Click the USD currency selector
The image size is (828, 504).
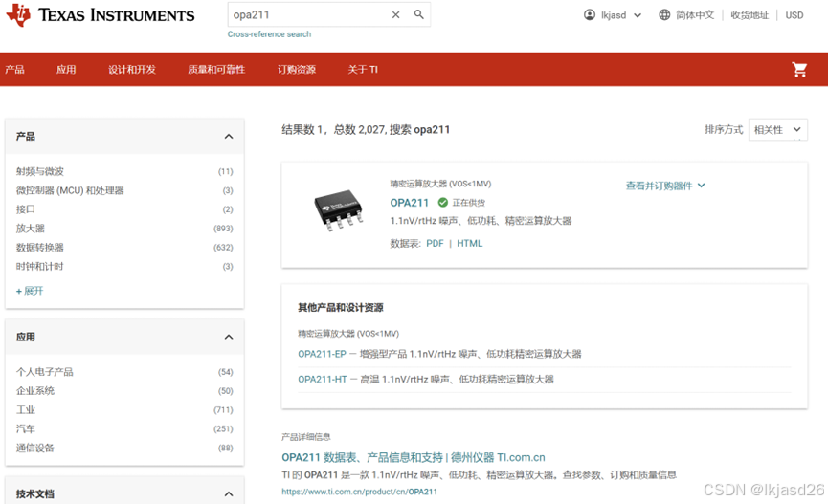[794, 15]
